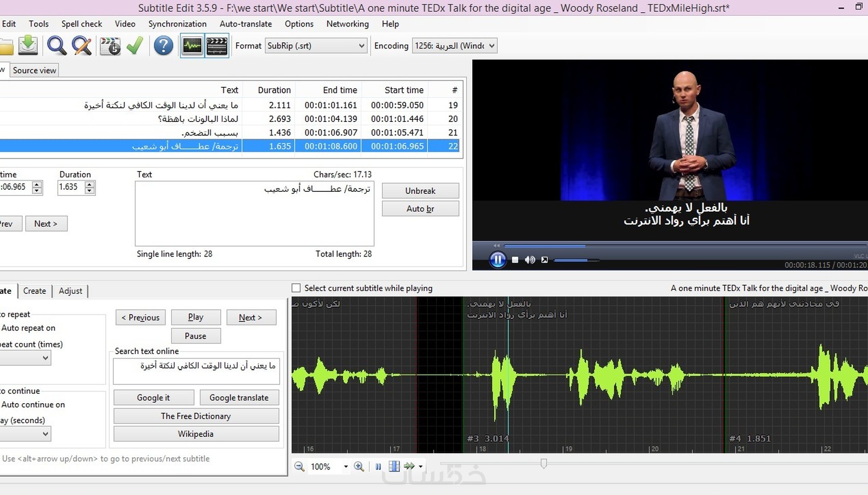Click the video player volume slider
This screenshot has width=868, height=495.
pos(575,260)
